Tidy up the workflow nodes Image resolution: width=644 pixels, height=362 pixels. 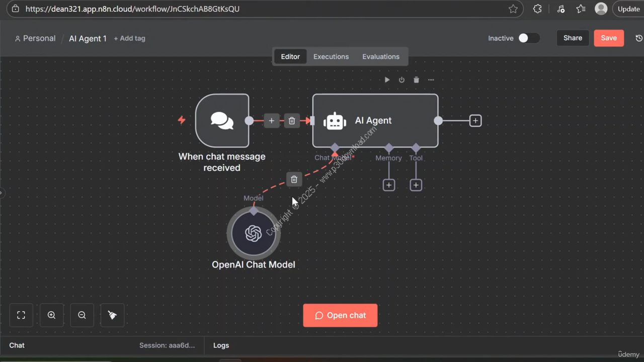point(112,315)
